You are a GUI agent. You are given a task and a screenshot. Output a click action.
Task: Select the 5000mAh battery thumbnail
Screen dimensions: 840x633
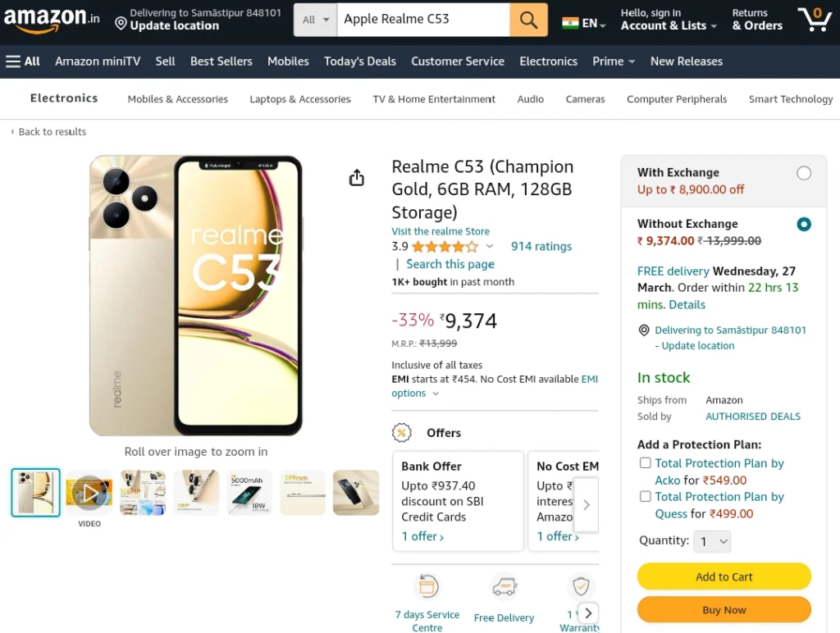(x=249, y=493)
